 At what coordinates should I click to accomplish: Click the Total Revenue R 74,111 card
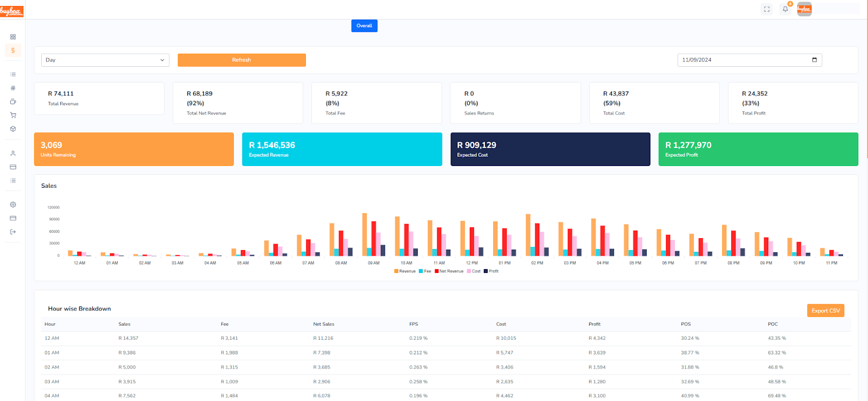point(99,98)
